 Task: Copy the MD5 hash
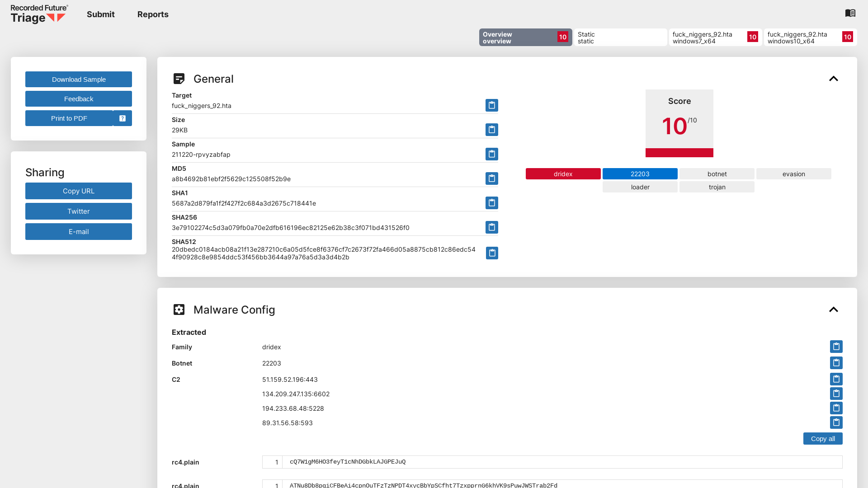coord(492,178)
